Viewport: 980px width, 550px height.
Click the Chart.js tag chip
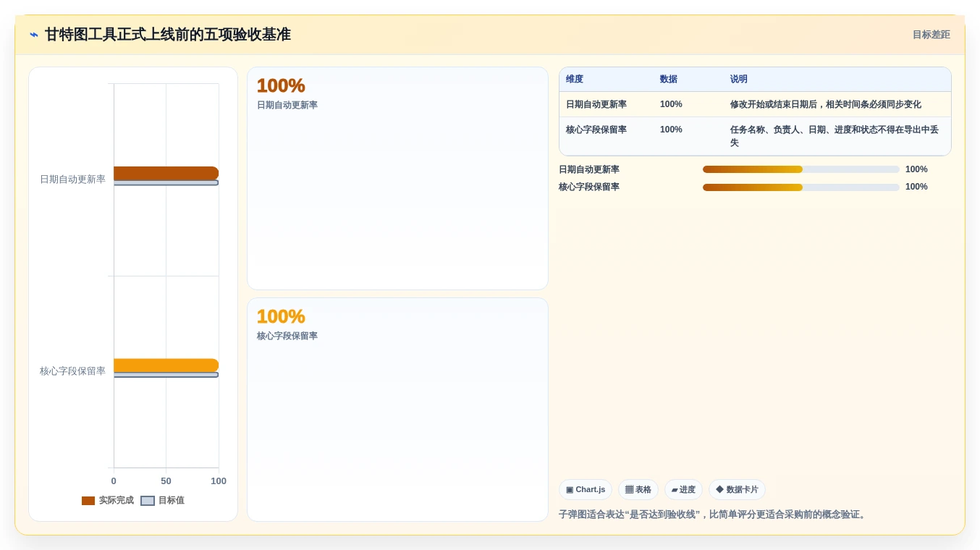pos(586,490)
